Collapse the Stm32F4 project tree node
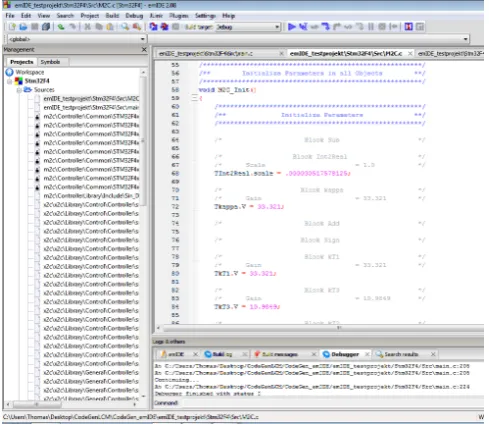 click(x=9, y=81)
